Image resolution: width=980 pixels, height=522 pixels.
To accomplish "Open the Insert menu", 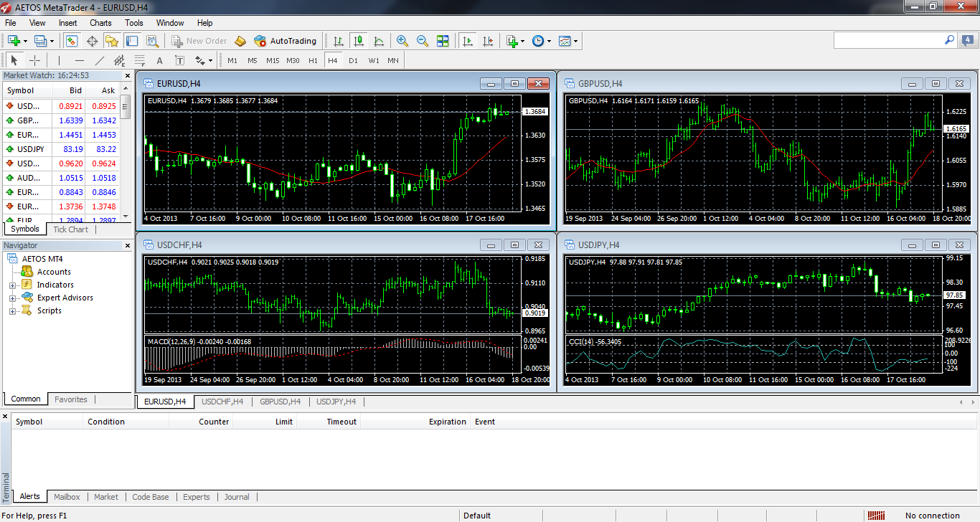I will (x=68, y=23).
